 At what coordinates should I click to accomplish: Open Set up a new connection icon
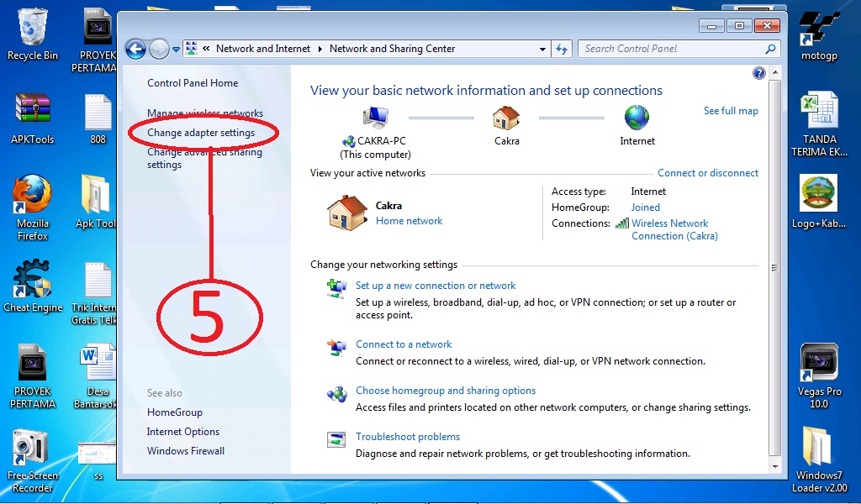click(x=336, y=288)
